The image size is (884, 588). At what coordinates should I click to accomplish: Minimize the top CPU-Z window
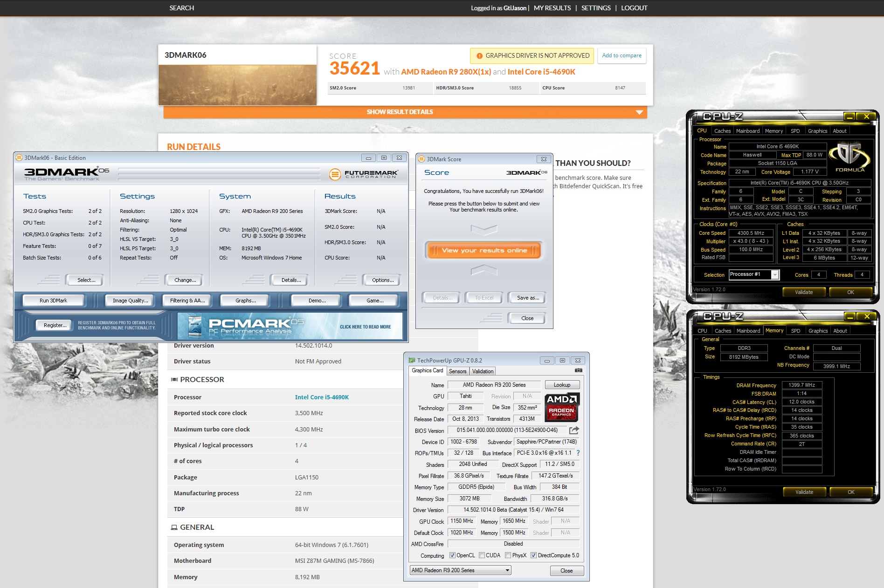click(849, 116)
